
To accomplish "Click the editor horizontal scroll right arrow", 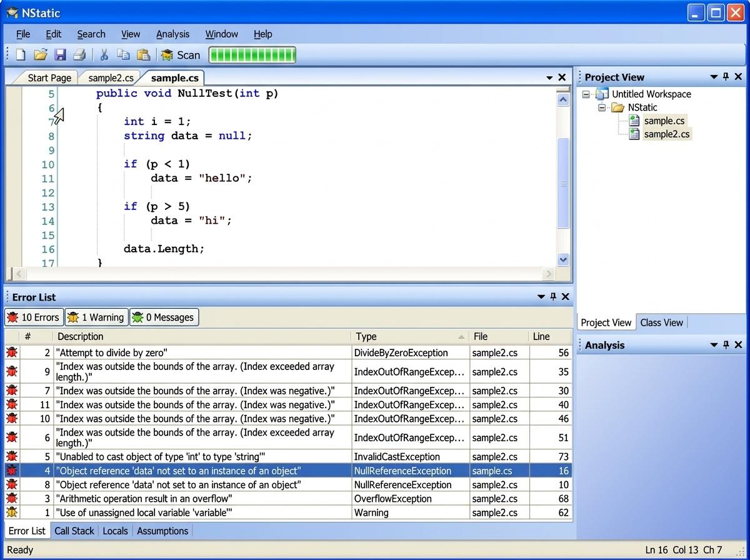I will 548,274.
